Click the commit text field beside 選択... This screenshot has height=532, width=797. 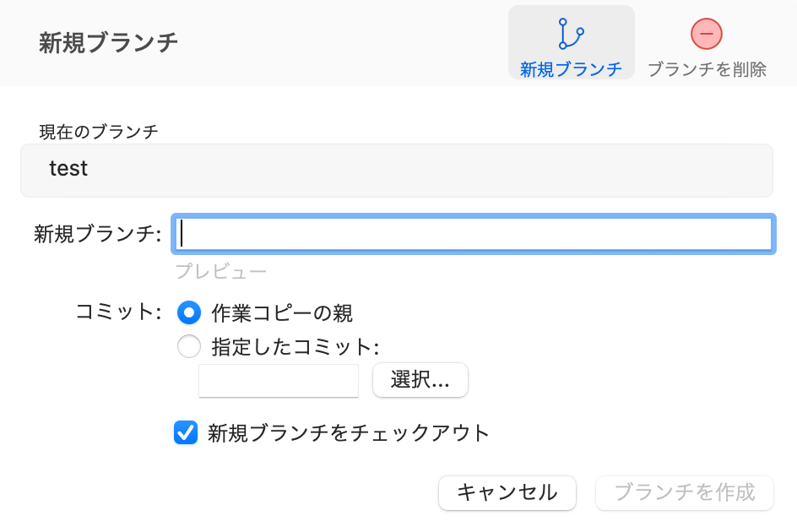[x=279, y=381]
